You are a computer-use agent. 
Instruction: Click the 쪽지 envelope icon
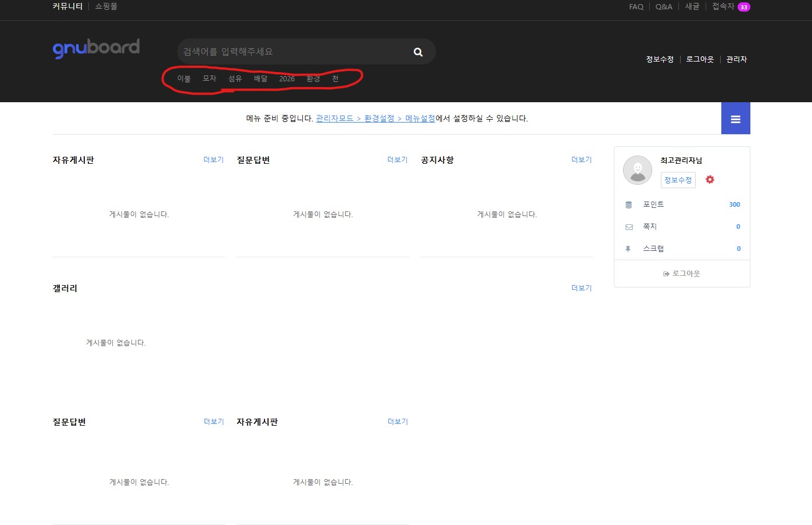[629, 226]
